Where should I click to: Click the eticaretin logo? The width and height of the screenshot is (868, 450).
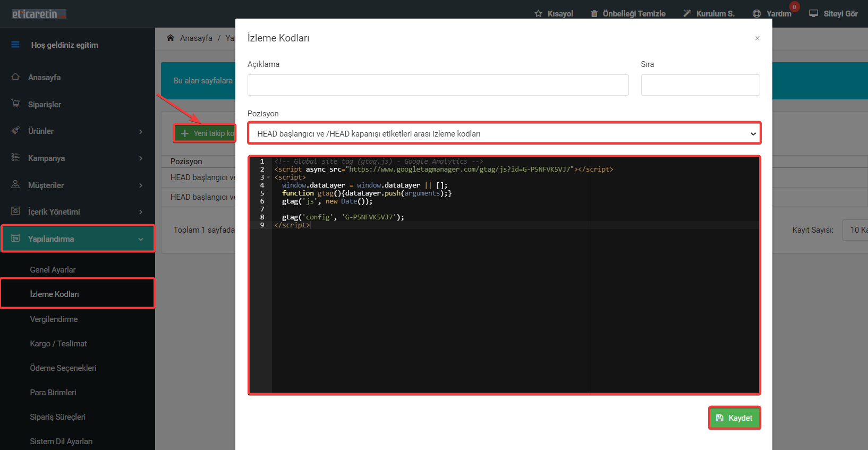pyautogui.click(x=39, y=14)
